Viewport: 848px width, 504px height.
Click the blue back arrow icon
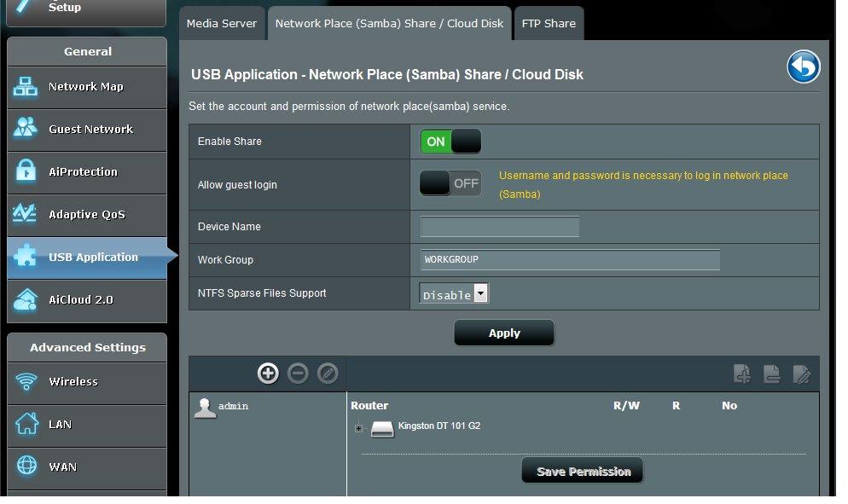pos(803,67)
